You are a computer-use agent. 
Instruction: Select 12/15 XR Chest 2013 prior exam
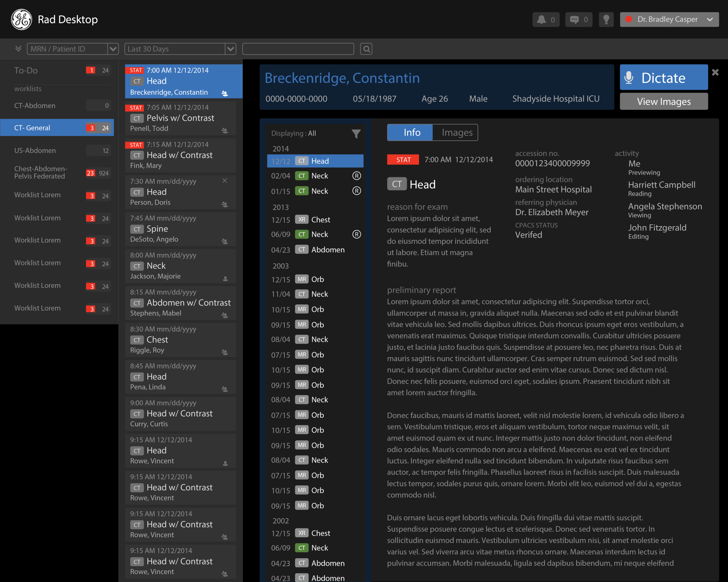[316, 220]
